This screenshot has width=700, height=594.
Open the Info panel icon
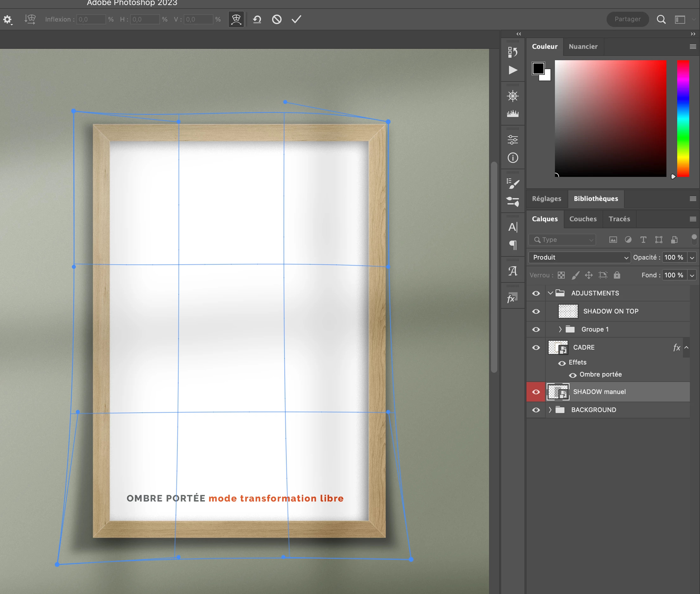[512, 158]
